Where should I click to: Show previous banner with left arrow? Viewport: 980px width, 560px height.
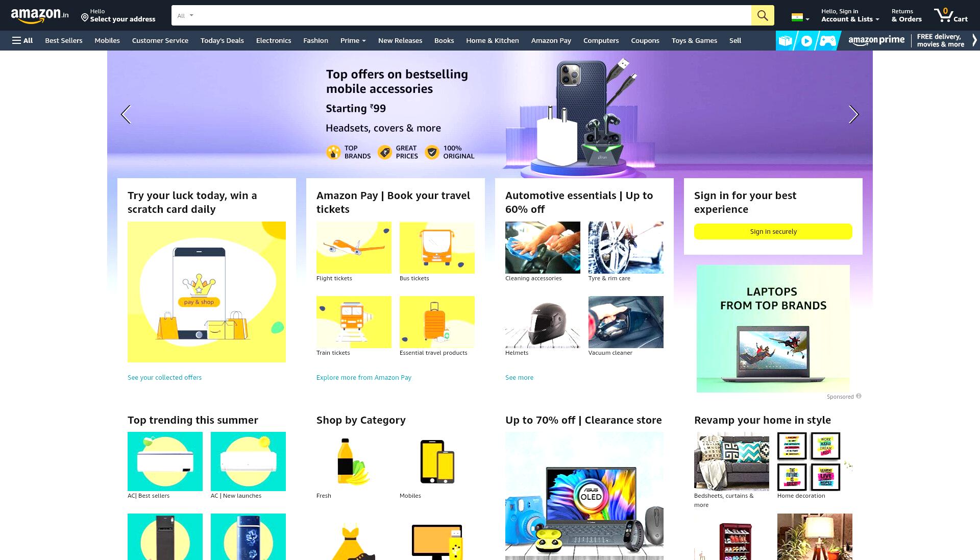tap(126, 114)
